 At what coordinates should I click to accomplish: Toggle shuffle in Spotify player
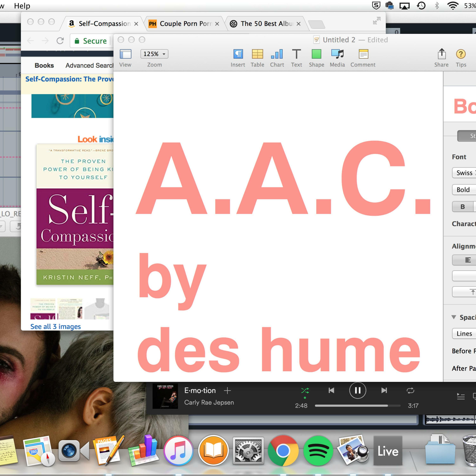tap(305, 390)
